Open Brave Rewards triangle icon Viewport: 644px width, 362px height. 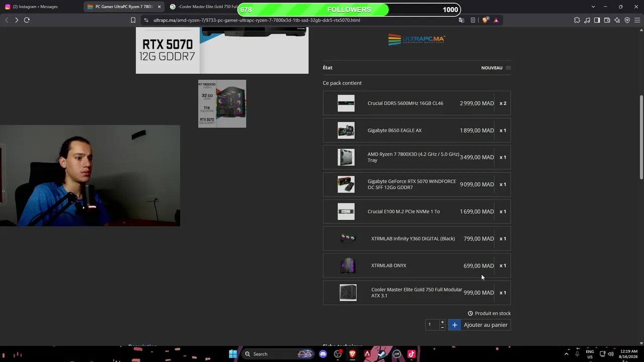pos(496,20)
